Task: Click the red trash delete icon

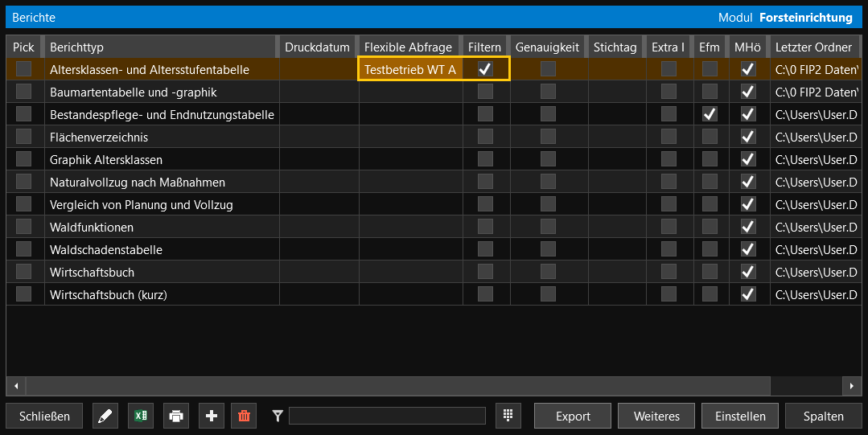Action: 245,416
